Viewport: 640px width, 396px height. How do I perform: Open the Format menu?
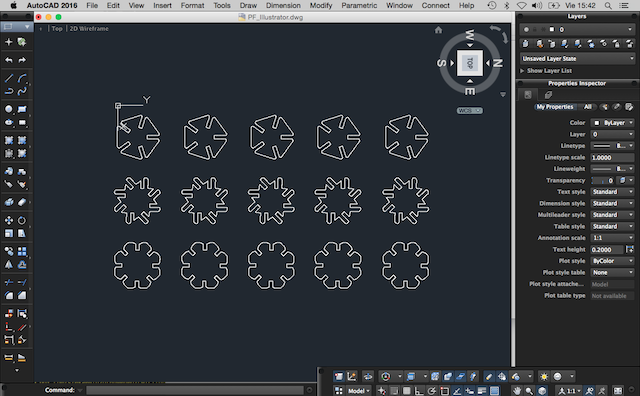(x=192, y=5)
